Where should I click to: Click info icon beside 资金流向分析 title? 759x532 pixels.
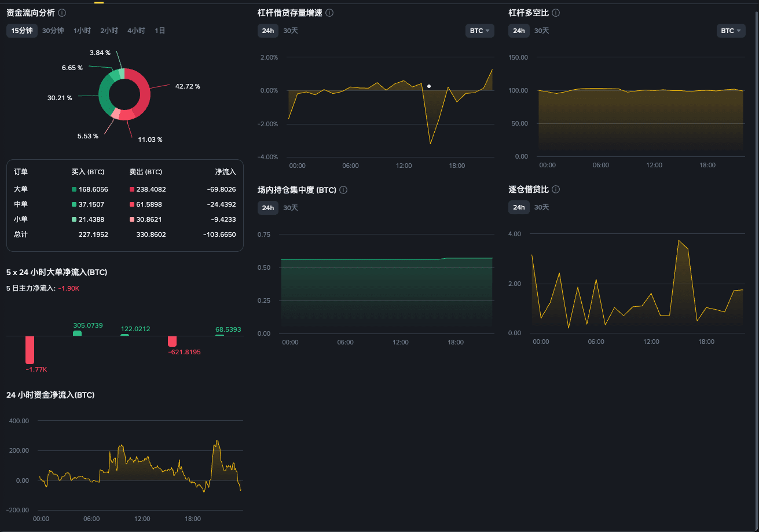[62, 13]
